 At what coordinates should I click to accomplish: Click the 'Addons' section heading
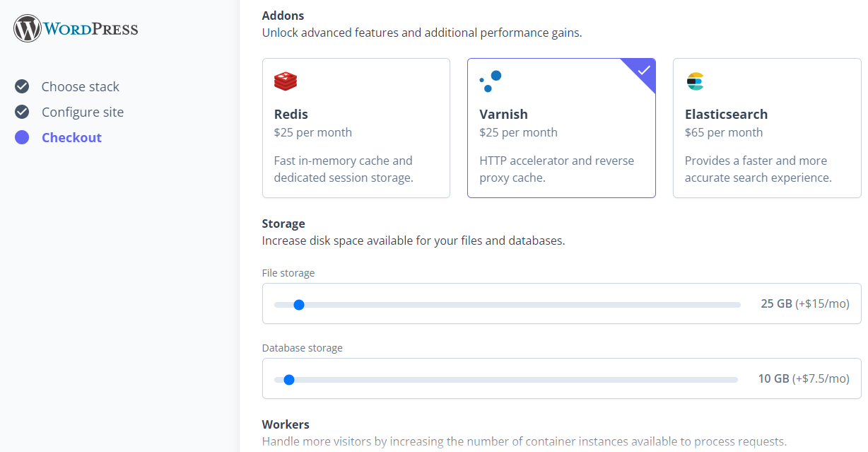pos(283,15)
